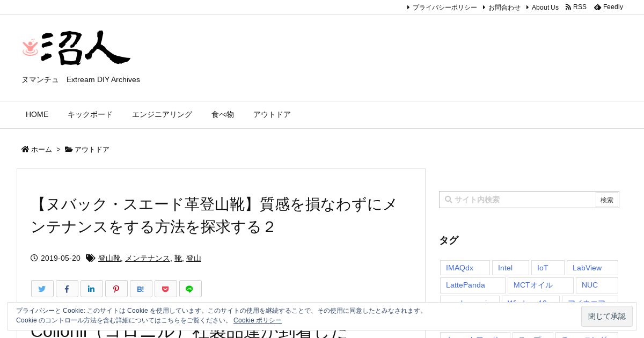Open the Intel tag

pyautogui.click(x=510, y=268)
